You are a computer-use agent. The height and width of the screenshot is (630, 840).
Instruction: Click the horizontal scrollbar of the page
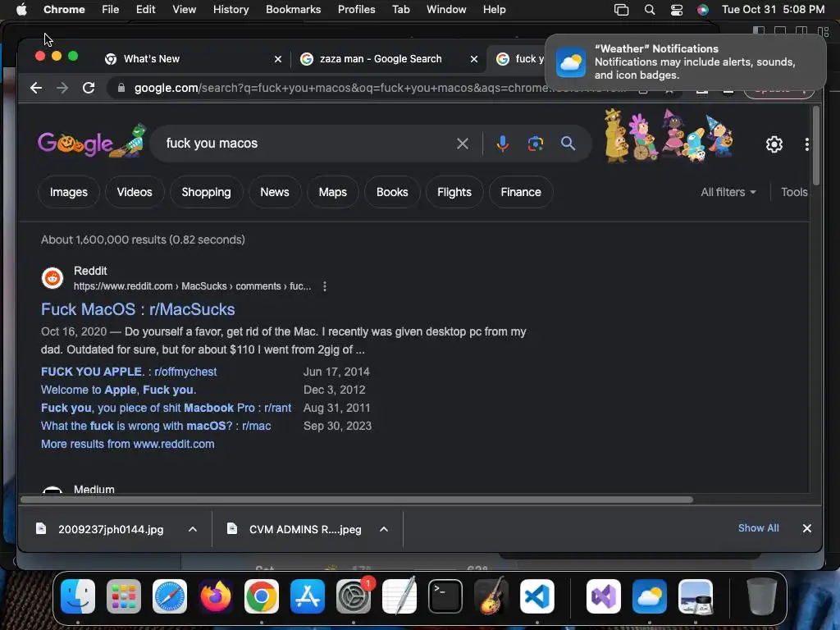(x=357, y=500)
